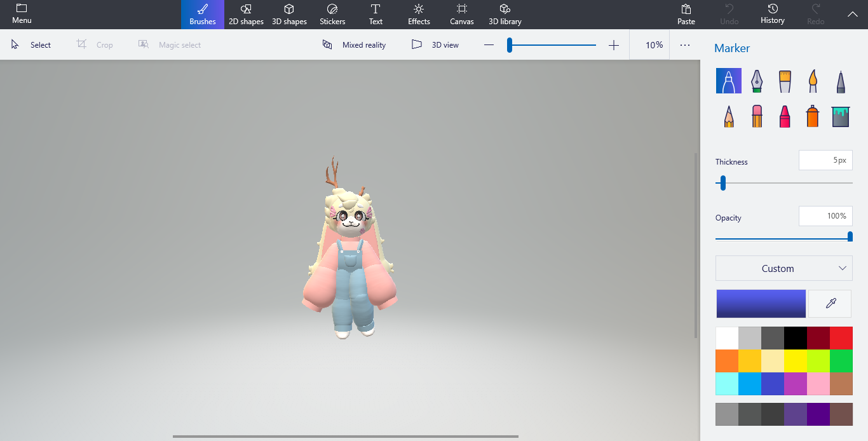Click the current color preview box
This screenshot has height=441, width=868.
[x=761, y=304]
